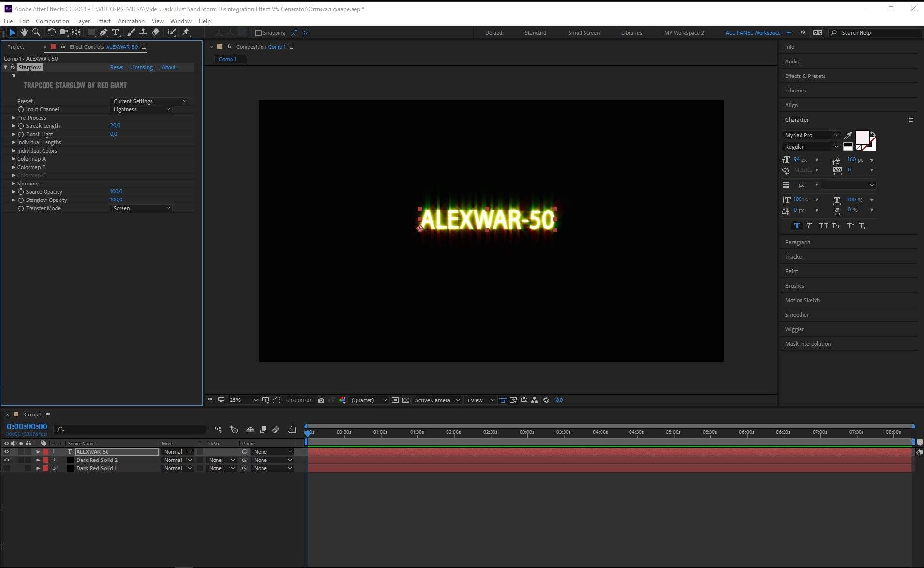The height and width of the screenshot is (568, 924).
Task: Expand the Paragraph panel
Action: click(798, 242)
